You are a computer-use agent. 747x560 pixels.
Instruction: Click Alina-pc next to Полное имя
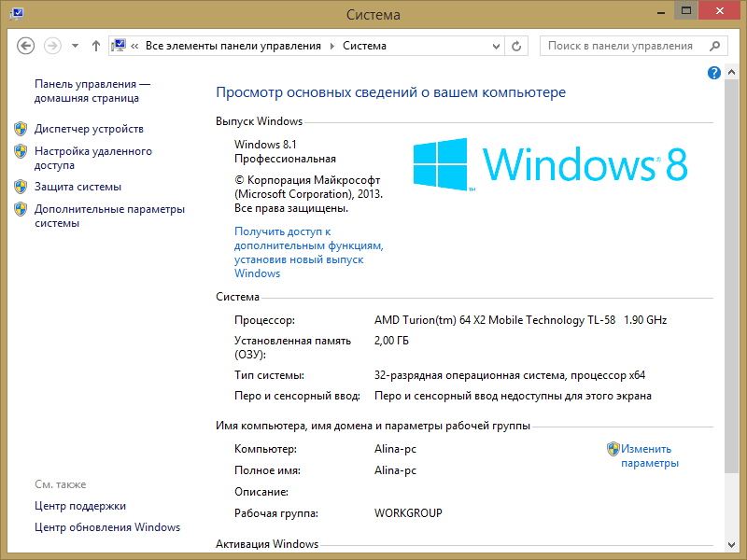tap(395, 470)
